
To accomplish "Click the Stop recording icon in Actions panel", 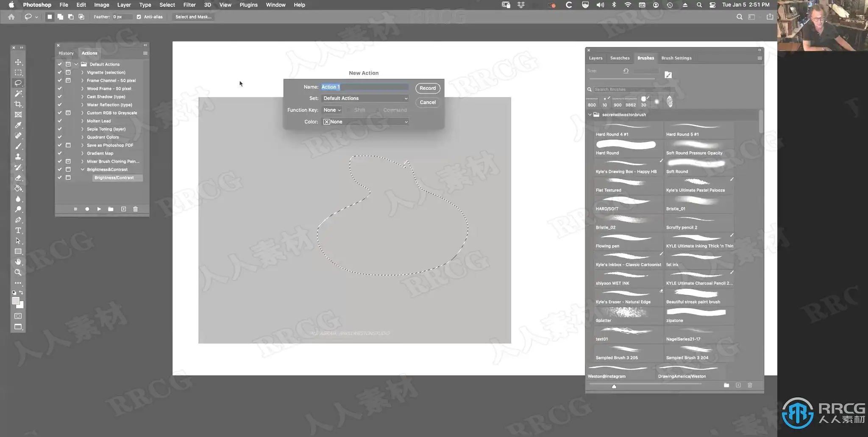I will pos(75,209).
